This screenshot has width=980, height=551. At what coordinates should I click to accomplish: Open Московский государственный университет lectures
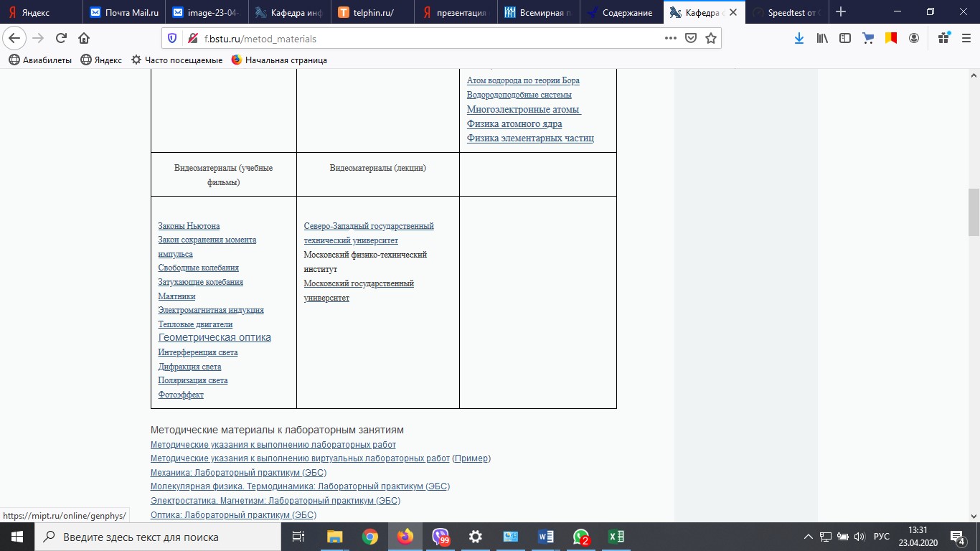359,291
